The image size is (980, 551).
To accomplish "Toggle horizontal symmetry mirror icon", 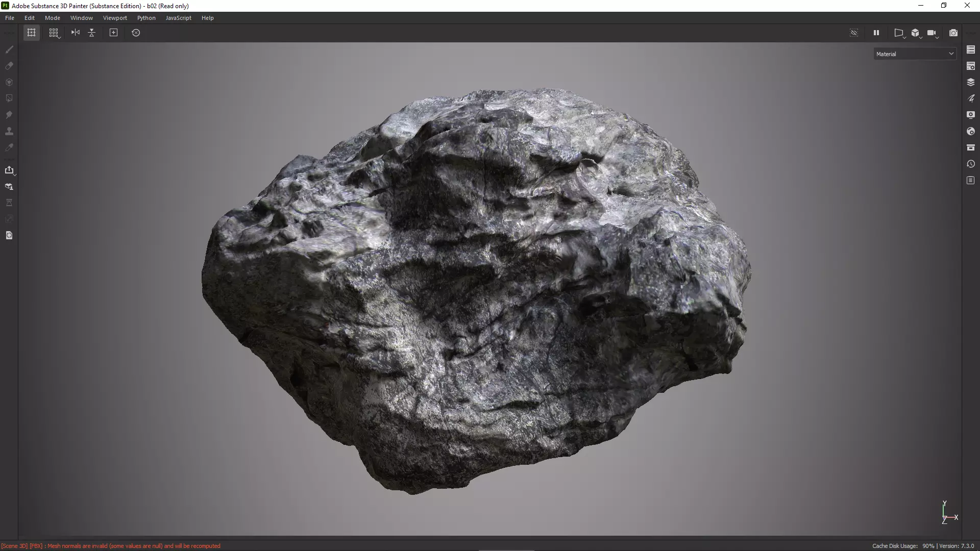I will 76,33.
